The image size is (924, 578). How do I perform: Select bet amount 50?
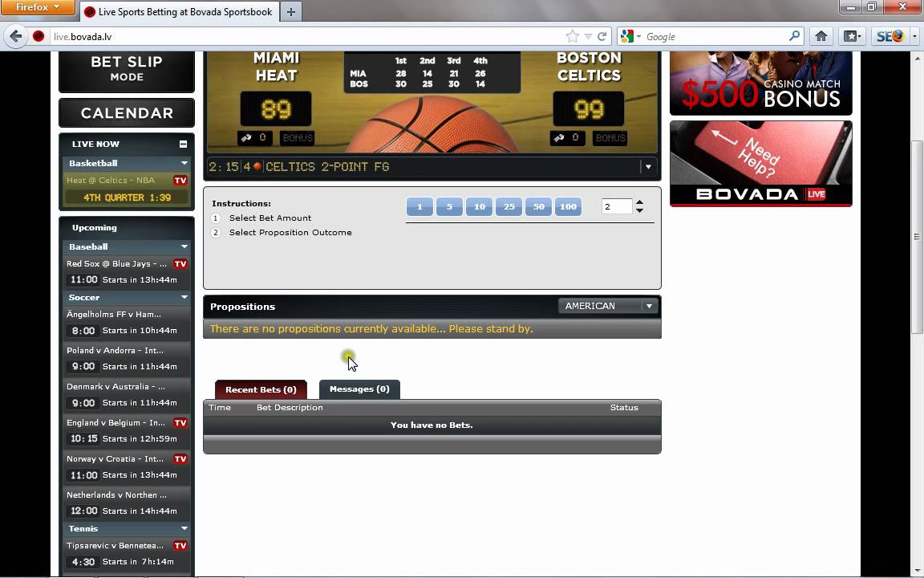pyautogui.click(x=539, y=207)
